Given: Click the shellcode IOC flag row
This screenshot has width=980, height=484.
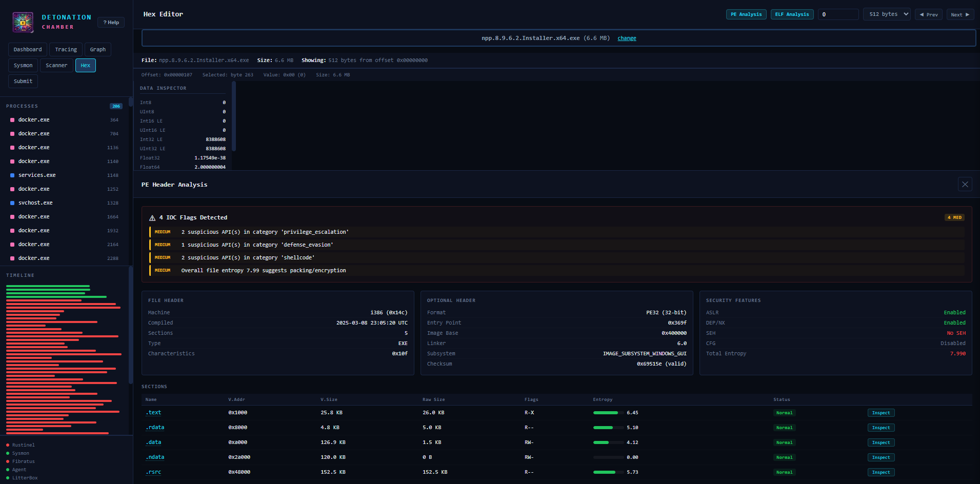Looking at the screenshot, I should (556, 258).
